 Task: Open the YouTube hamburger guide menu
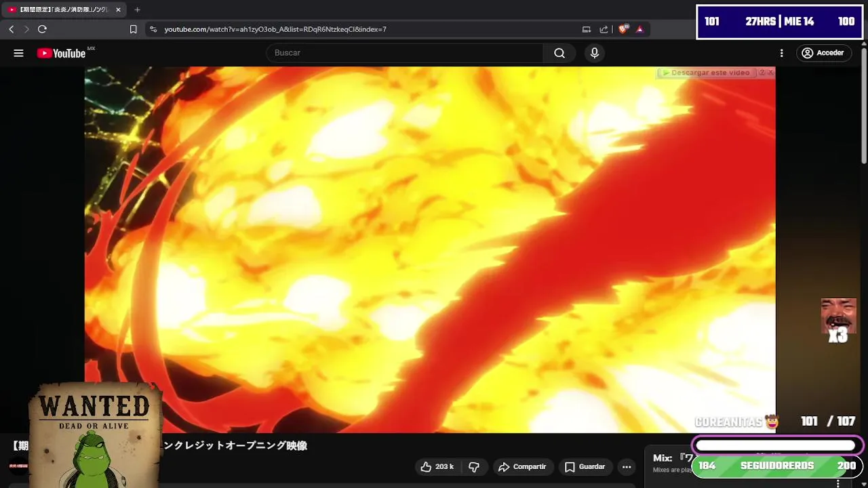click(18, 53)
